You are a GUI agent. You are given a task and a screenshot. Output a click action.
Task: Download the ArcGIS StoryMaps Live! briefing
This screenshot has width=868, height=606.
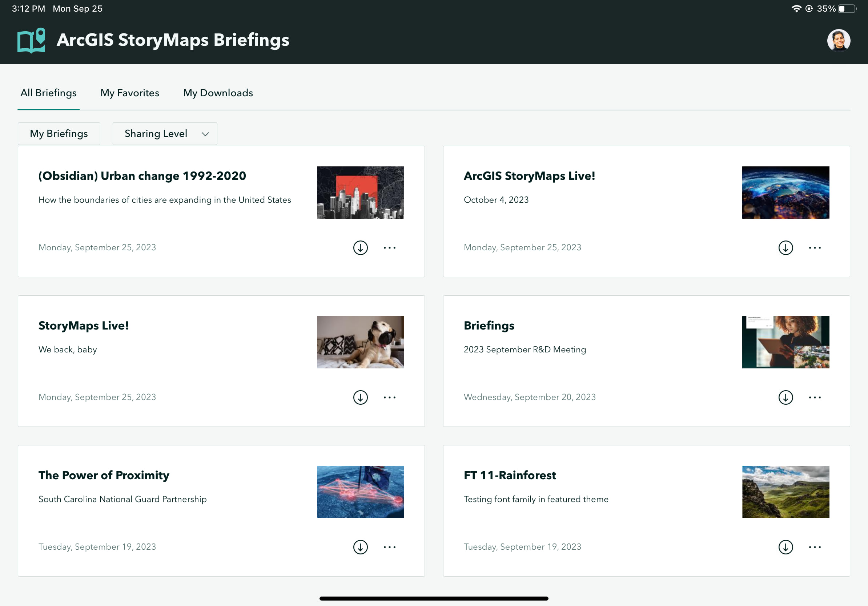pyautogui.click(x=785, y=248)
